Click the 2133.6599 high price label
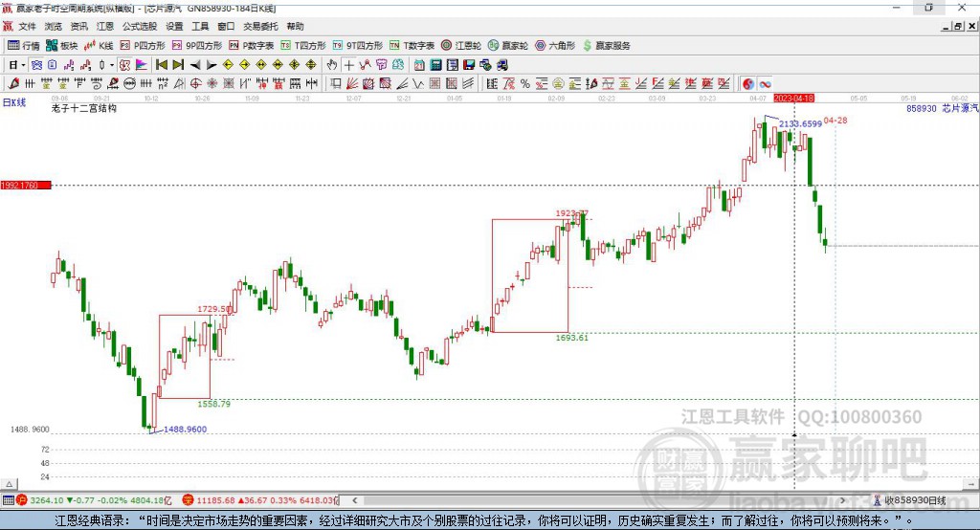Screen dimensions: 980x530 [800, 123]
